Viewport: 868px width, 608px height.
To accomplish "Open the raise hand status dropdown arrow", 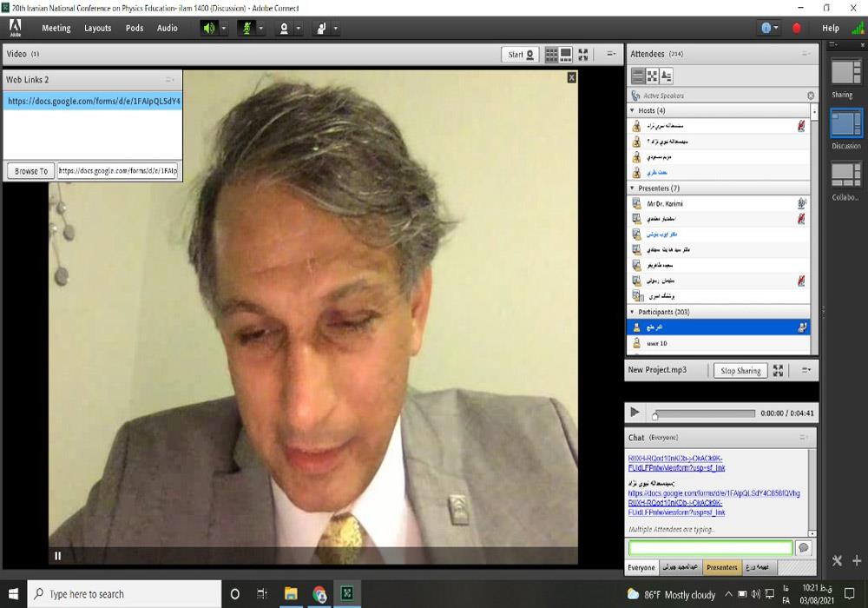I will [336, 28].
